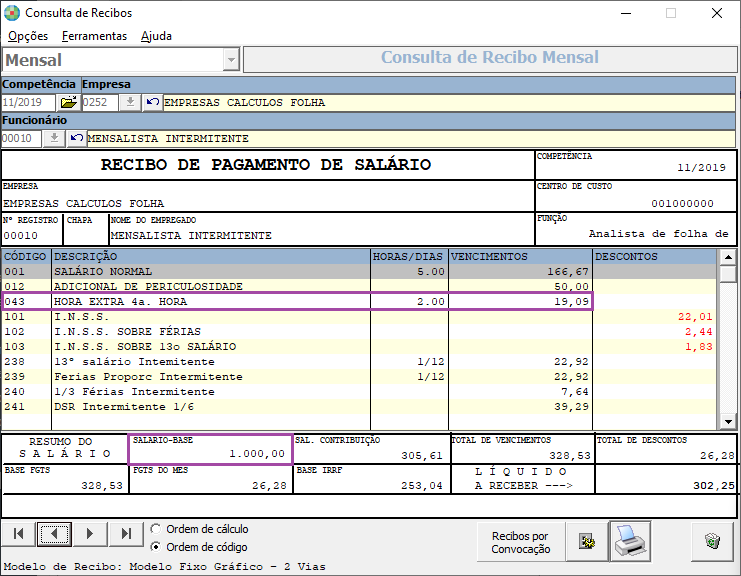Open the Opções menu
This screenshot has height=576, width=741.
tap(28, 36)
